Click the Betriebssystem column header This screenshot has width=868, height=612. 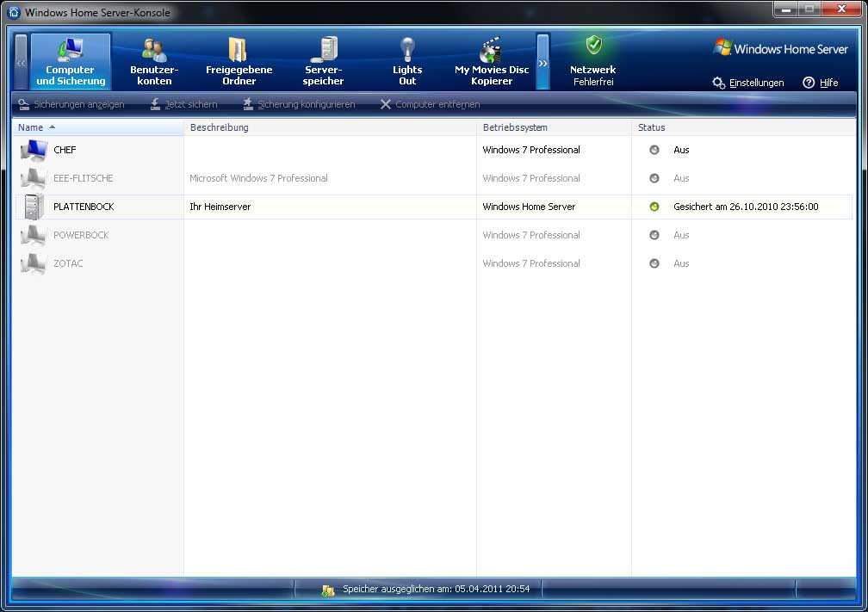pyautogui.click(x=515, y=127)
